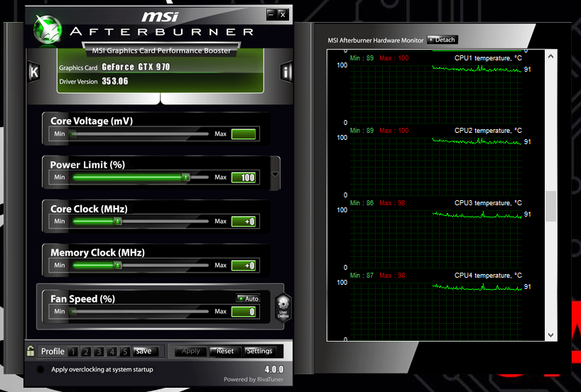Select profile slot 1

pyautogui.click(x=72, y=352)
